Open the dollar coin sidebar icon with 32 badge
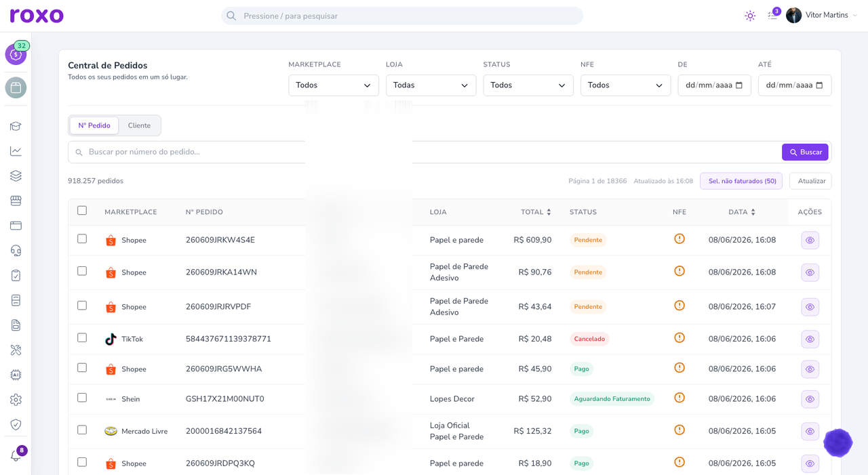Viewport: 868px width, 475px height. [x=16, y=54]
